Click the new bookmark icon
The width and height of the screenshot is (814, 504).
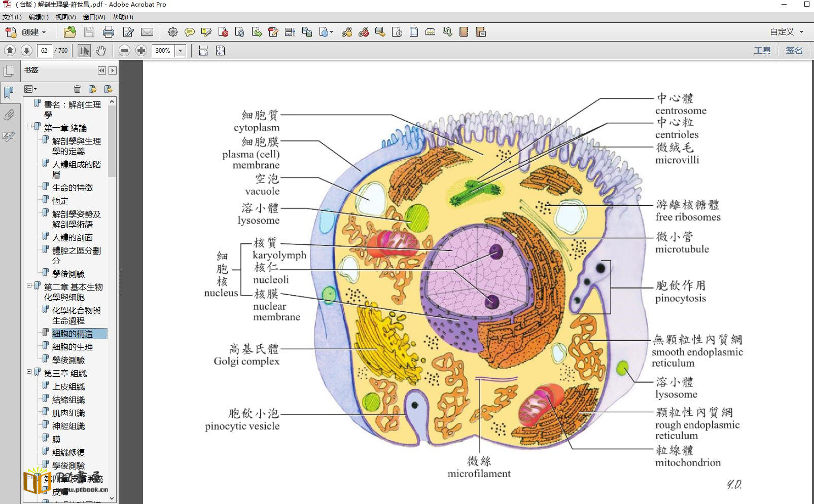pyautogui.click(x=92, y=89)
